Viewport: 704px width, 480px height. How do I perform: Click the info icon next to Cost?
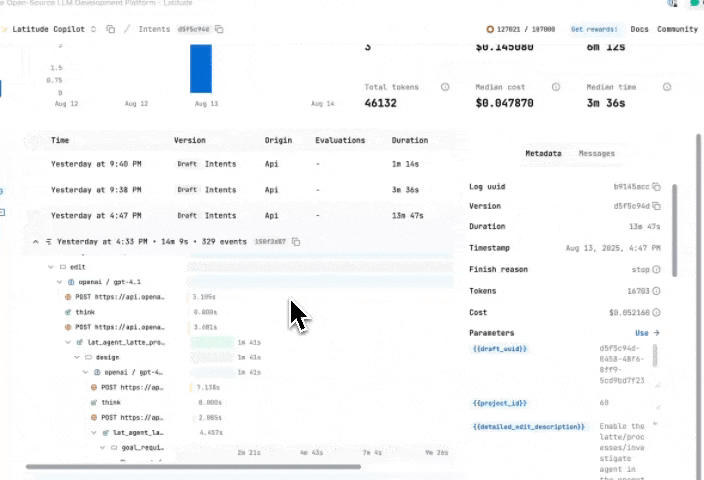pyautogui.click(x=656, y=312)
